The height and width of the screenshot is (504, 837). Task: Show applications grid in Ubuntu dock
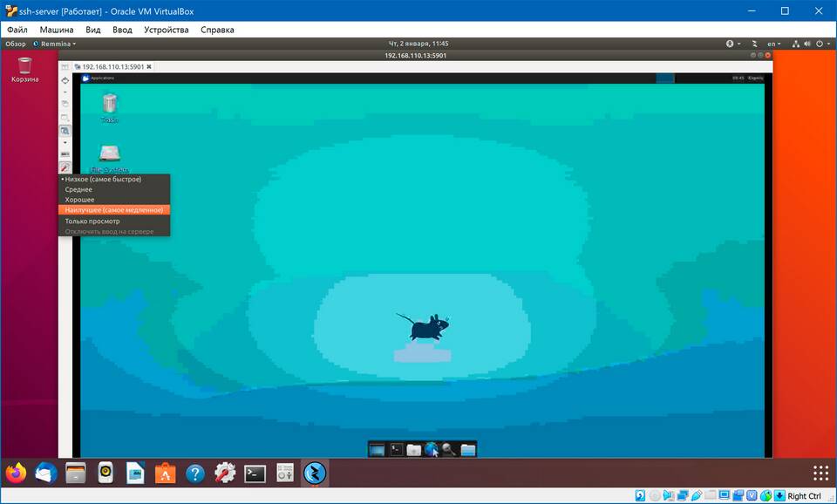click(x=821, y=473)
